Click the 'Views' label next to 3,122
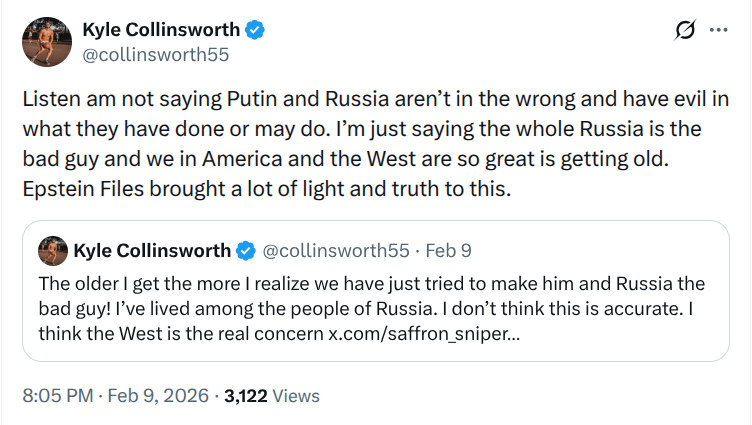 pyautogui.click(x=296, y=396)
